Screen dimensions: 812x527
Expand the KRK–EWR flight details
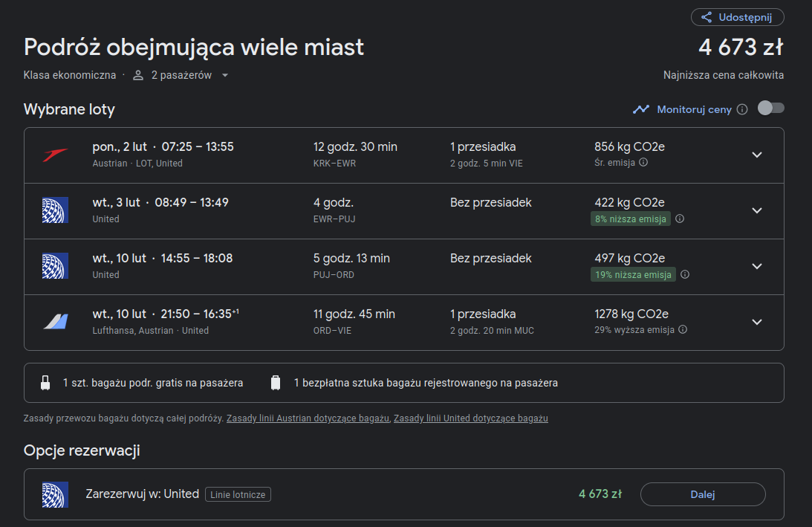coord(756,155)
